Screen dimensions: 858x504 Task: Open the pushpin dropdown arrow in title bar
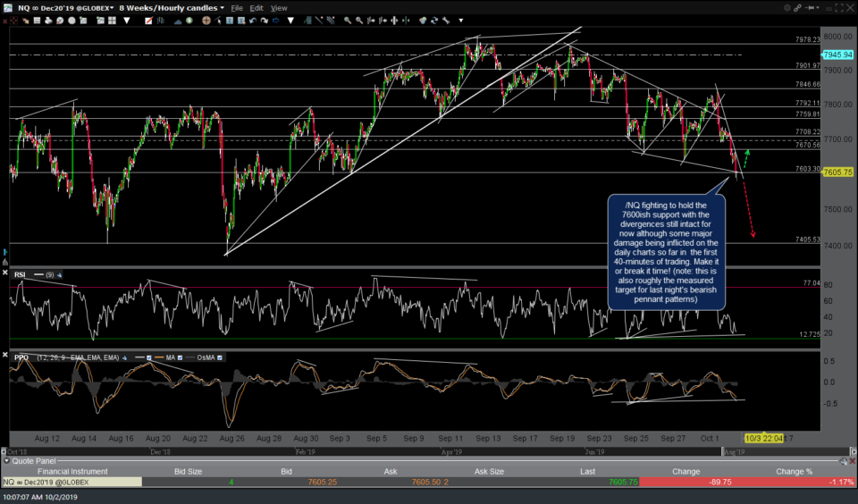coord(818,8)
